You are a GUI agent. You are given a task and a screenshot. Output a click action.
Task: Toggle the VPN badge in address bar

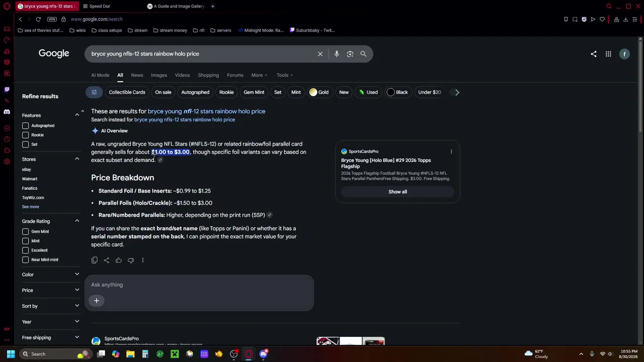pyautogui.click(x=52, y=19)
